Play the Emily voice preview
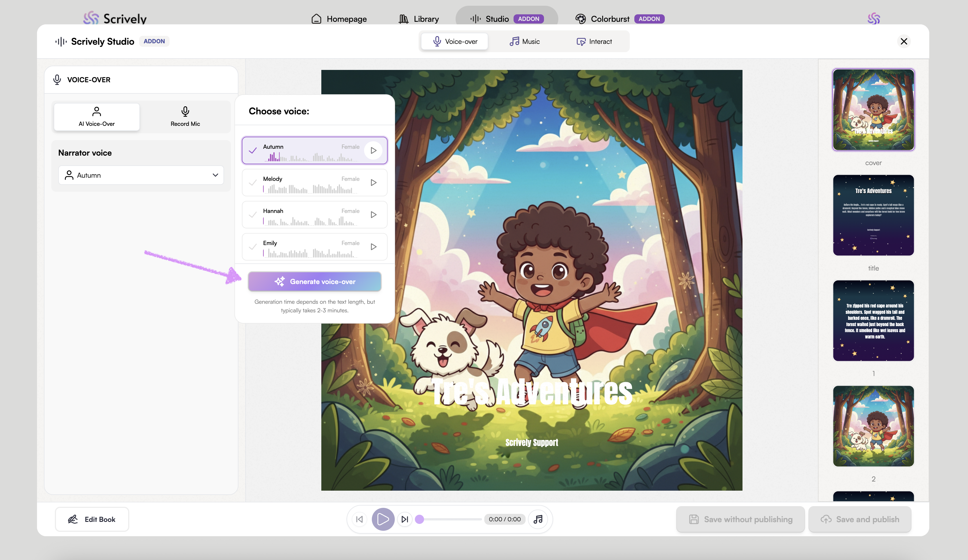The image size is (968, 560). click(373, 247)
